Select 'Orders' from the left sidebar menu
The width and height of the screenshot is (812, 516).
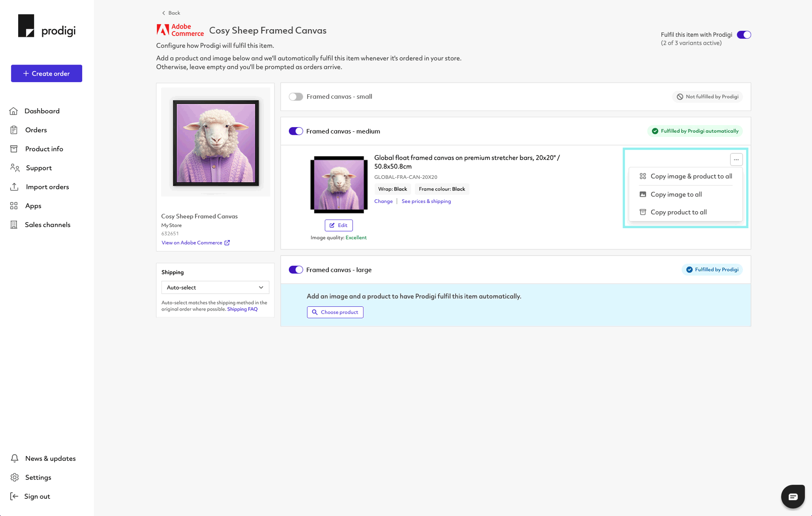point(35,129)
